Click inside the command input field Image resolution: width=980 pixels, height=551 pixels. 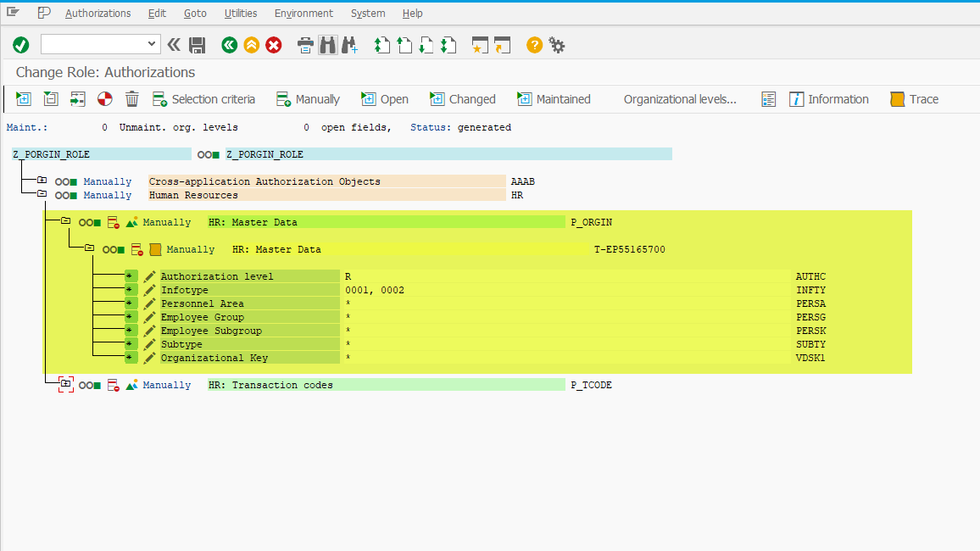pos(94,44)
